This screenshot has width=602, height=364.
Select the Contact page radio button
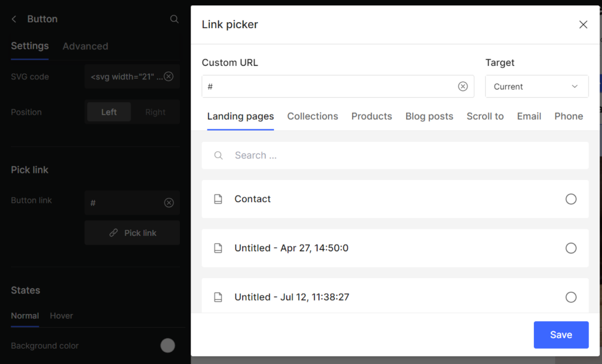pos(570,199)
